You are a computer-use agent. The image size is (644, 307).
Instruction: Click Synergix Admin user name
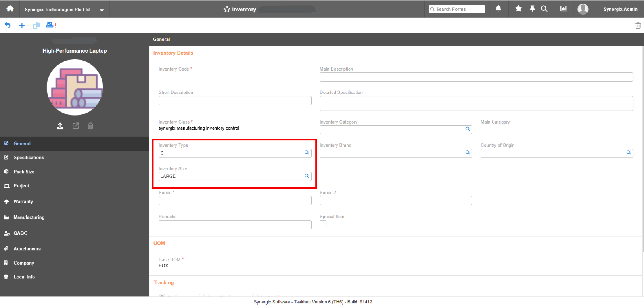(620, 9)
